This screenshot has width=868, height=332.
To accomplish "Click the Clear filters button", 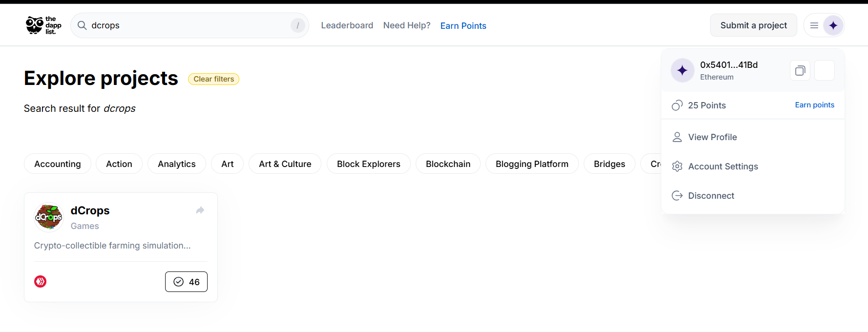I will pyautogui.click(x=214, y=79).
